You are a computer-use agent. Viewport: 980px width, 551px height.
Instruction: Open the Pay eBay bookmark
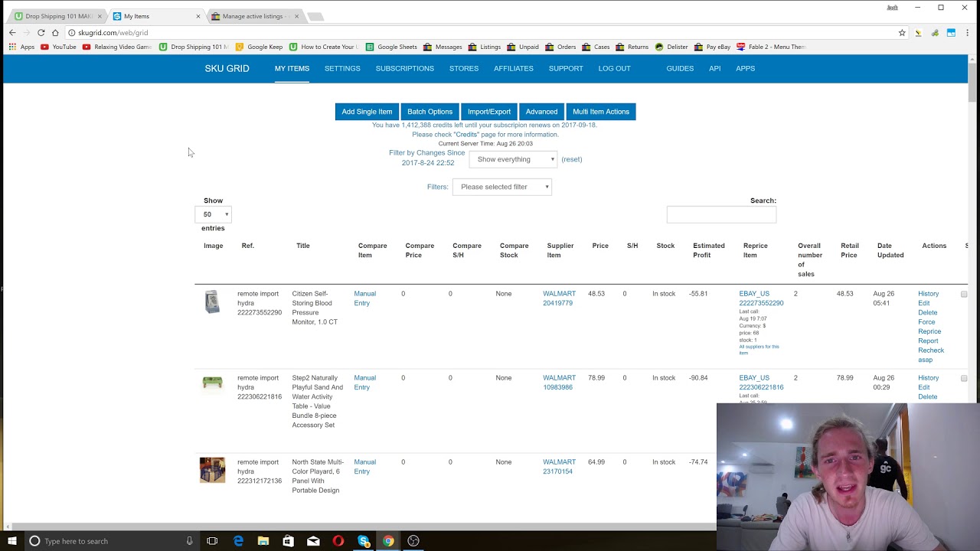tap(712, 47)
